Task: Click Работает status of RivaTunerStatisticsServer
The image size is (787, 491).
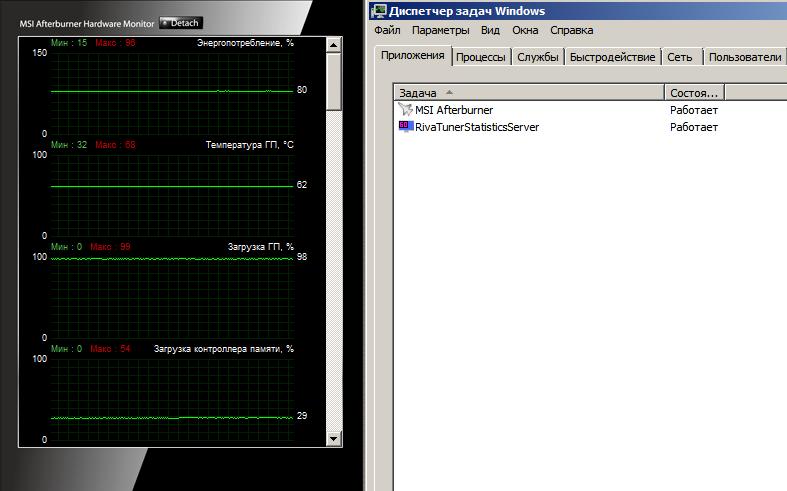Action: click(694, 127)
